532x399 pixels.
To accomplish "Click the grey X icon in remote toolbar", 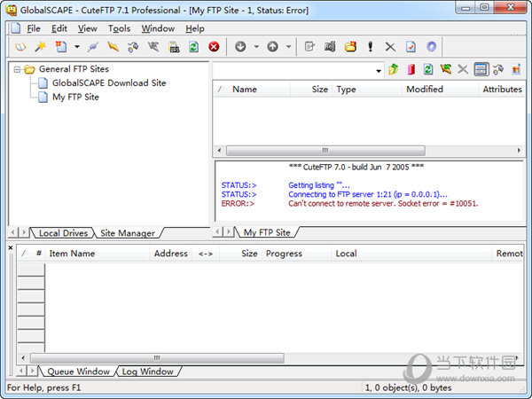I will click(463, 69).
